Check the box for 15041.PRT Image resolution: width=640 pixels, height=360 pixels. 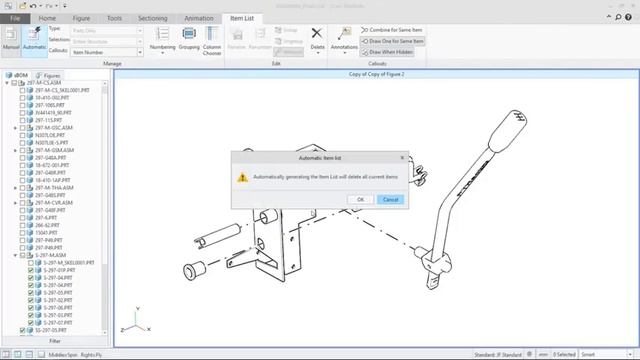click(x=22, y=233)
